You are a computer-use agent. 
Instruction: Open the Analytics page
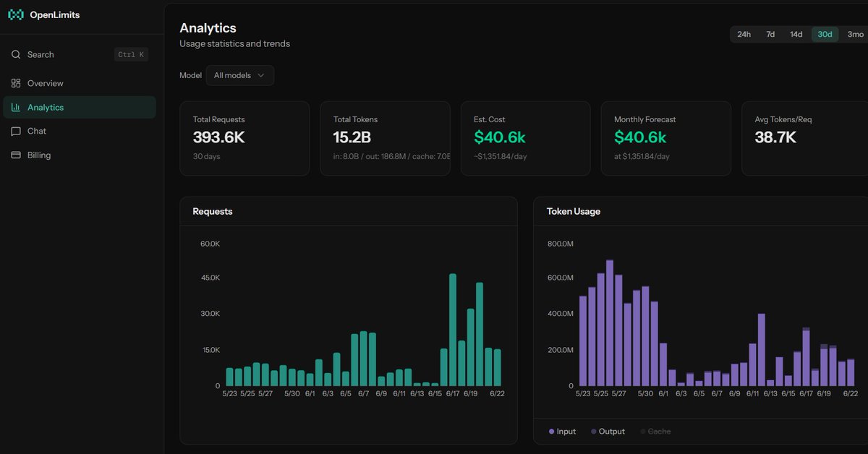pyautogui.click(x=80, y=107)
